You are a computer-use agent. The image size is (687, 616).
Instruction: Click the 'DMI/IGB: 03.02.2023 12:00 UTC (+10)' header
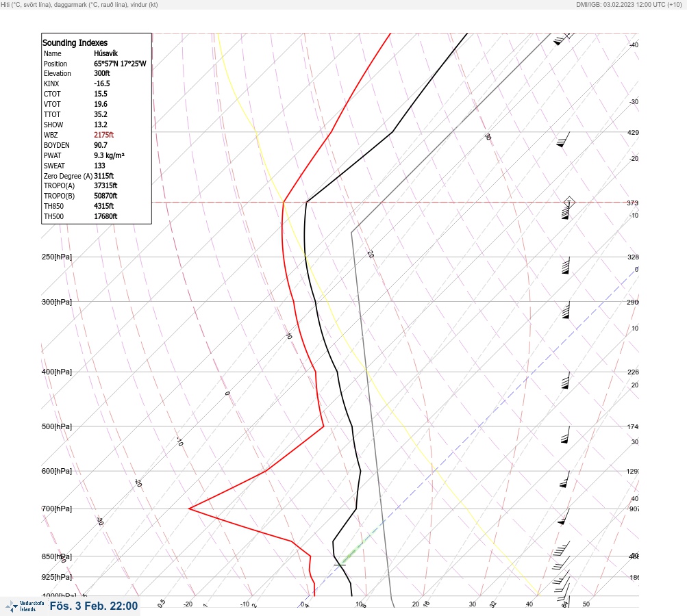pyautogui.click(x=629, y=4)
